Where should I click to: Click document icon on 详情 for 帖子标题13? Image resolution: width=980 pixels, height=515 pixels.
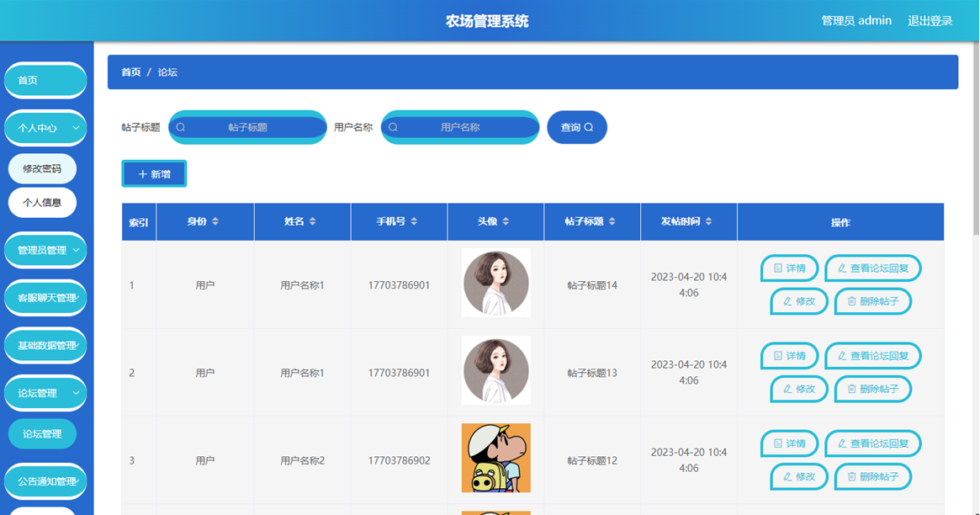coord(778,356)
